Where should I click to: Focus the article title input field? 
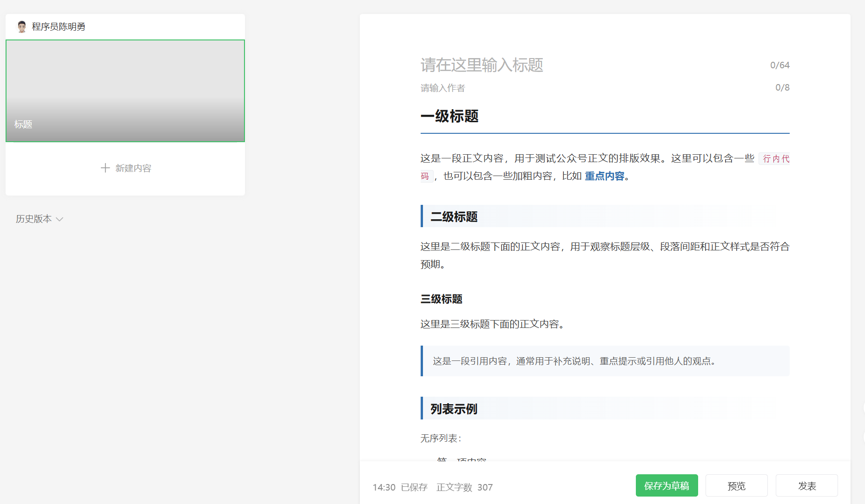coord(590,65)
